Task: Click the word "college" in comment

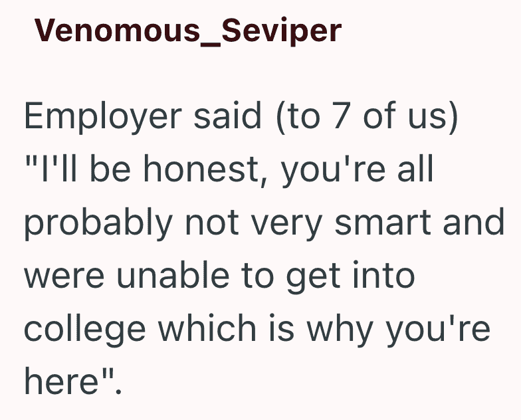Action: pos(85,329)
